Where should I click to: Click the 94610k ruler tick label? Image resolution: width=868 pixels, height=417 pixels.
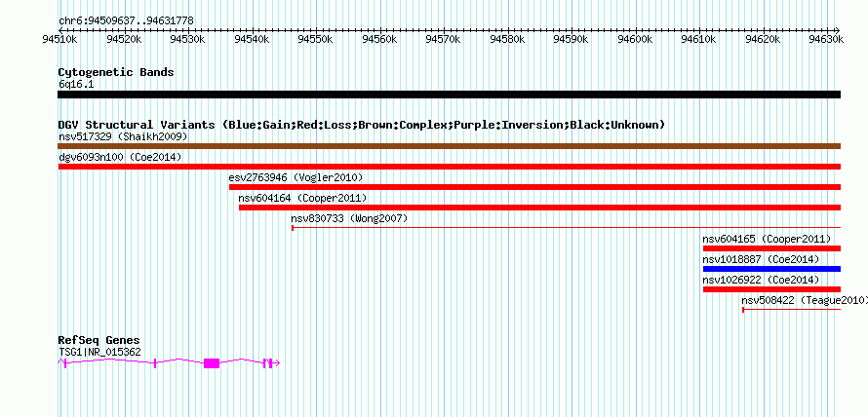pyautogui.click(x=698, y=39)
